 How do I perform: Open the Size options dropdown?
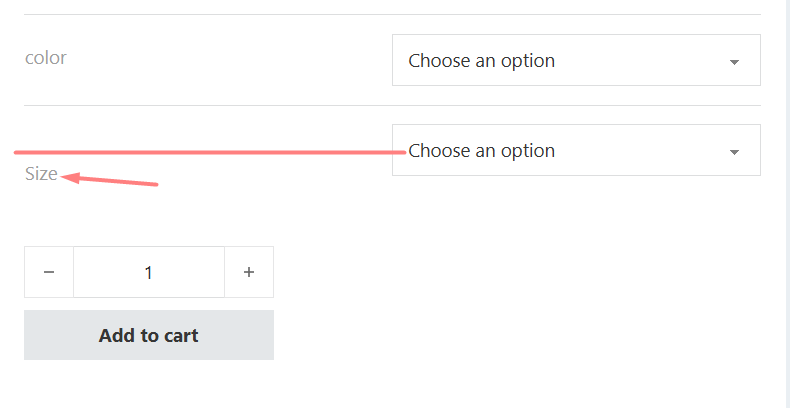click(x=576, y=150)
